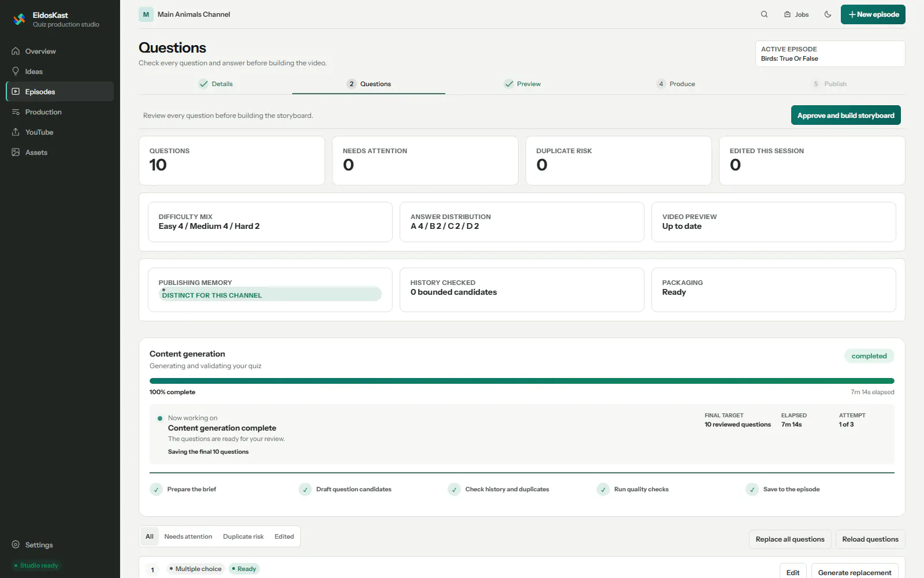The height and width of the screenshot is (578, 924).
Task: Click Approve and build storyboard
Action: point(845,116)
